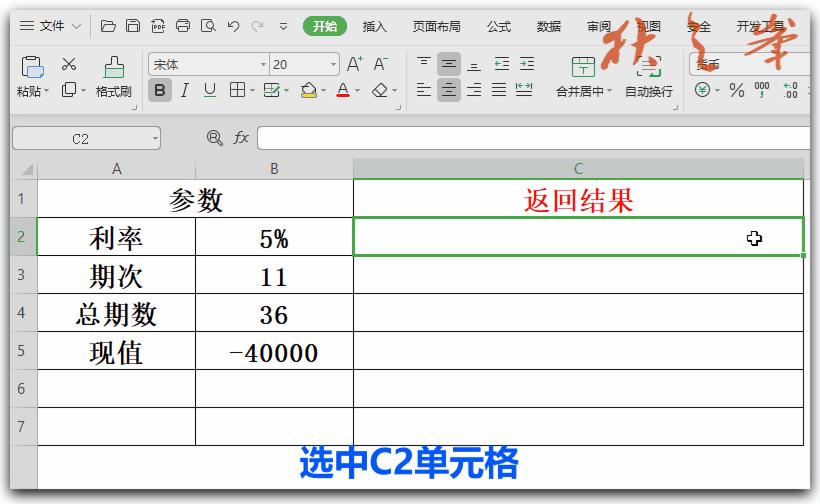Open Insert Function fx button

point(241,138)
